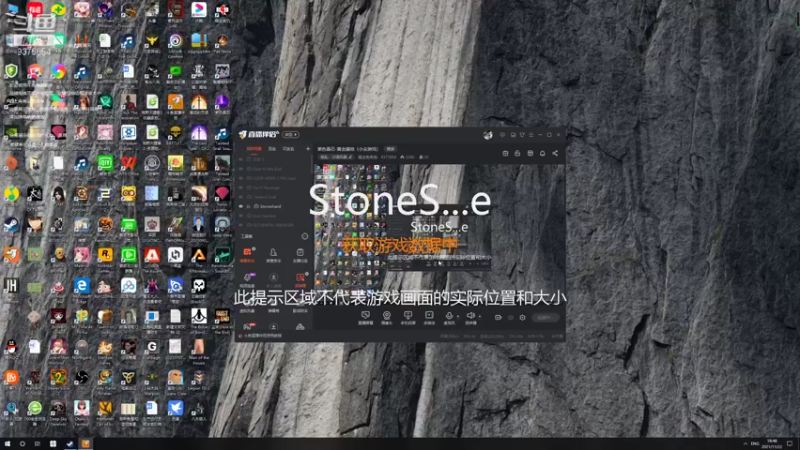Viewport: 800px width, 450px height.
Task: Open the notification bell in the live companion
Action: (542, 153)
